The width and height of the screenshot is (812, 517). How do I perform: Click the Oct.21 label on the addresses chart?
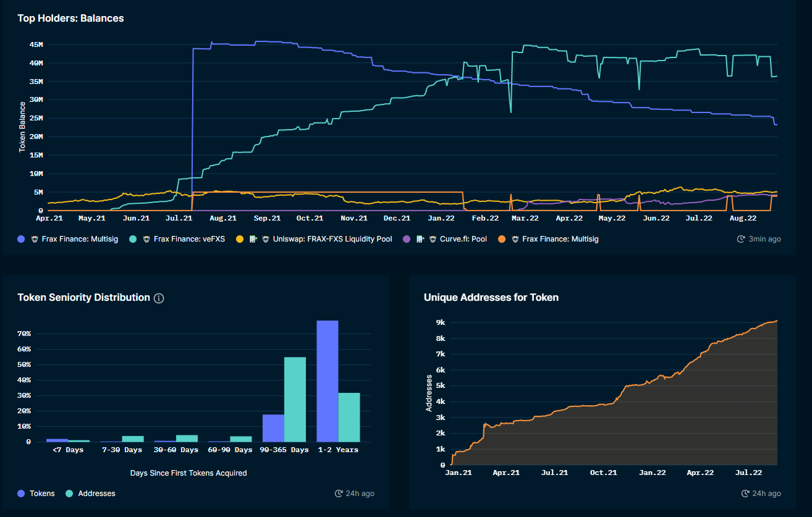pyautogui.click(x=603, y=473)
